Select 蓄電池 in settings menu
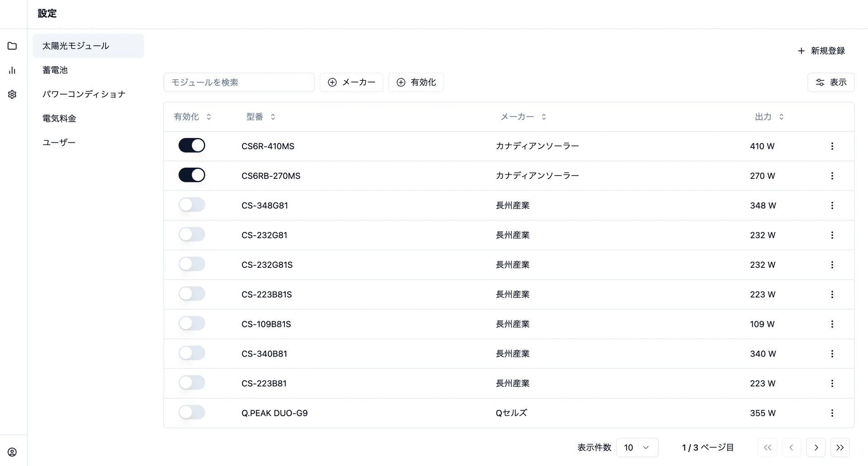This screenshot has height=466, width=868. [88, 70]
